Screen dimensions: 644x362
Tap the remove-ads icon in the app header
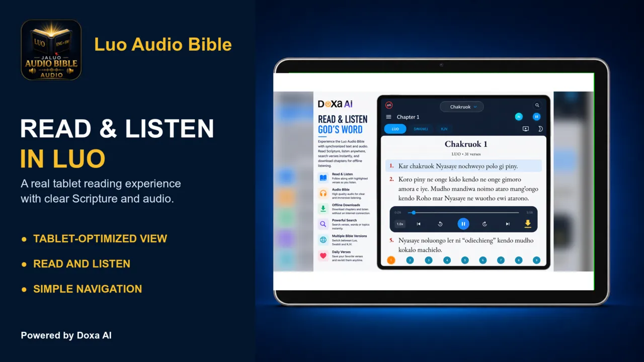tap(389, 105)
